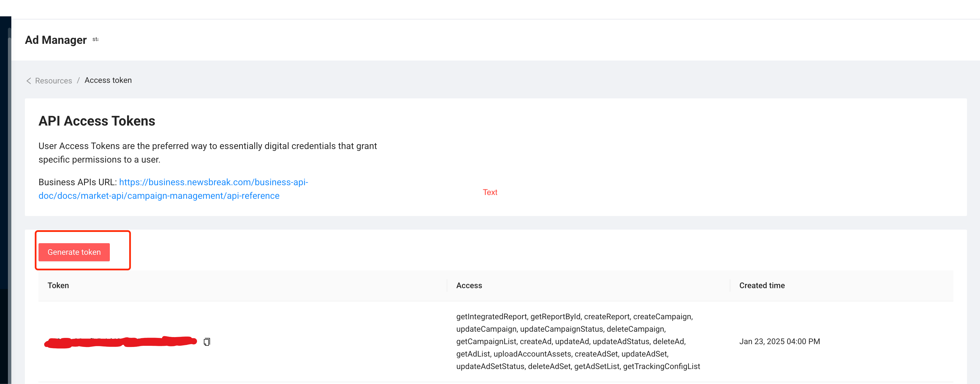This screenshot has width=980, height=384.
Task: Click the Generate token button
Action: point(74,252)
